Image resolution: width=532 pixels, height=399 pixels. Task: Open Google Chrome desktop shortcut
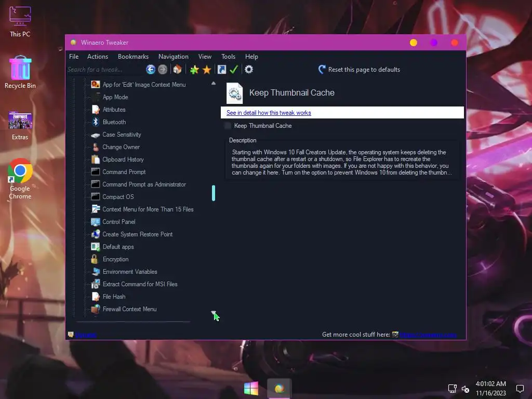point(20,179)
